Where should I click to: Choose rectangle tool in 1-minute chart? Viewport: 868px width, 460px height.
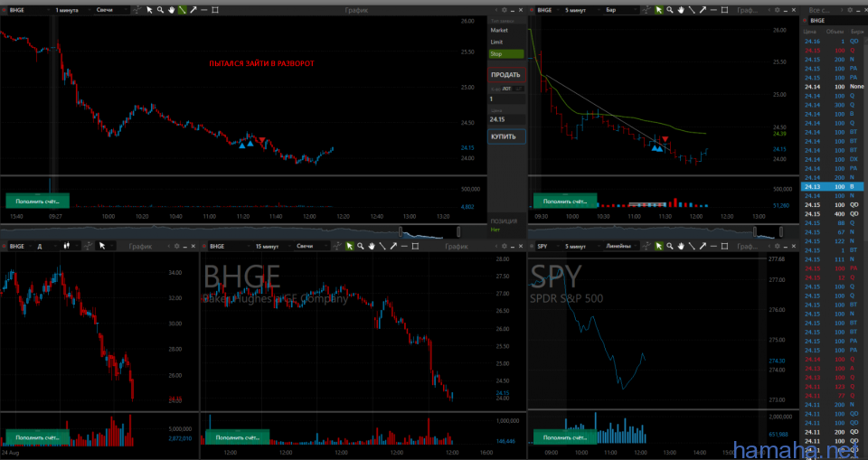(215, 10)
